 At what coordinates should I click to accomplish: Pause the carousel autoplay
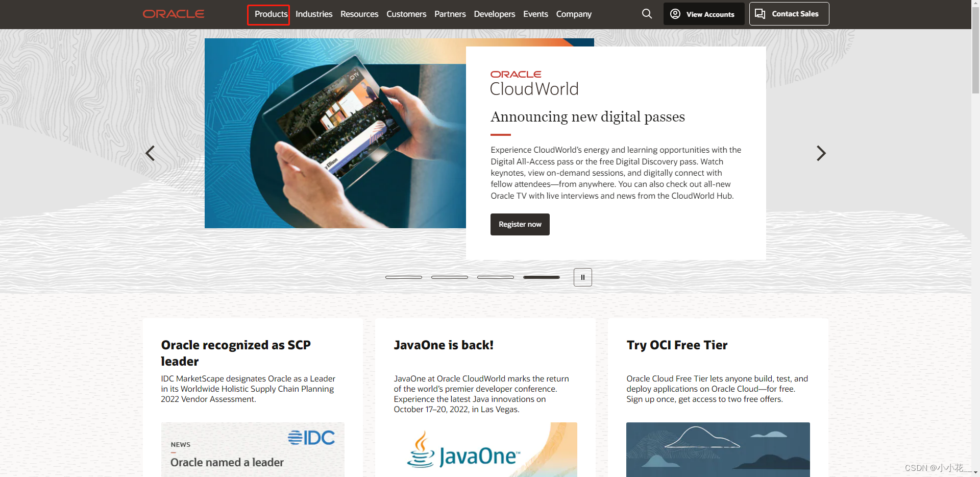pyautogui.click(x=582, y=277)
